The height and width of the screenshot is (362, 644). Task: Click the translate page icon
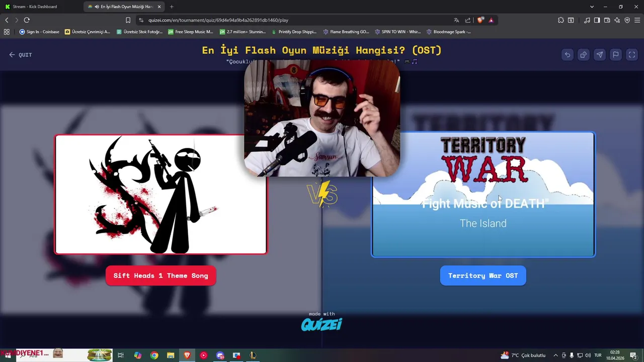pyautogui.click(x=456, y=20)
